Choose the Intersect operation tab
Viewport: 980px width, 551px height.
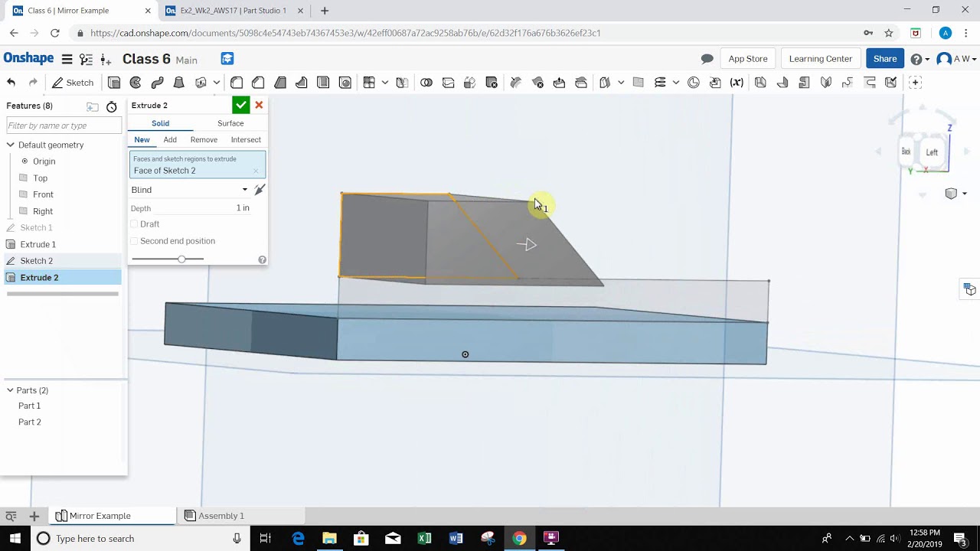coord(246,140)
